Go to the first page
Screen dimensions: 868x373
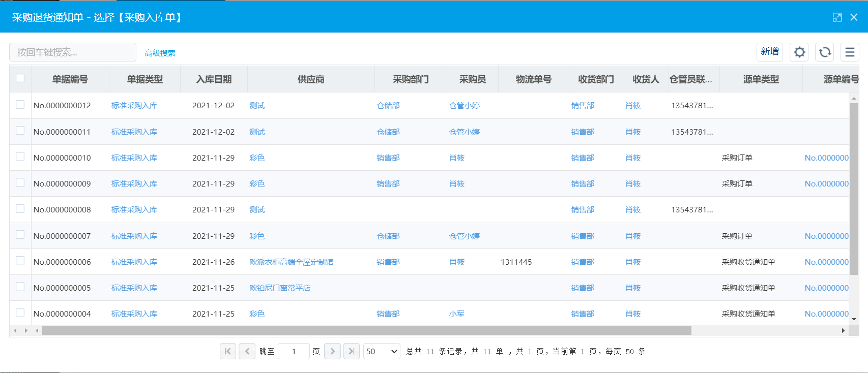228,351
